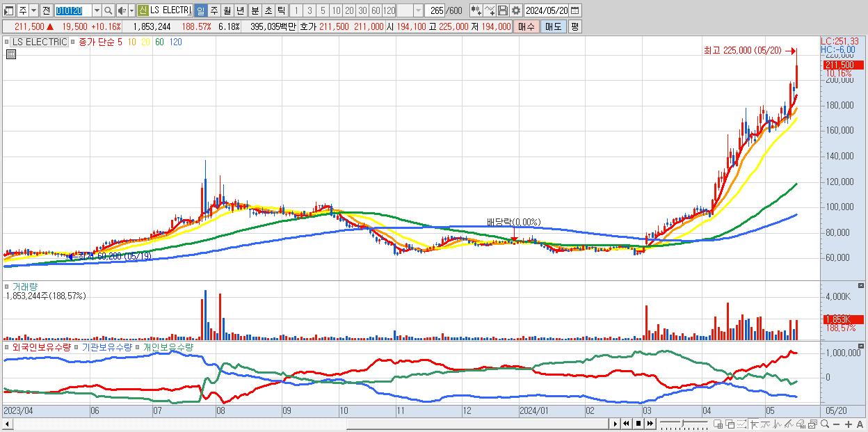This screenshot has width=868, height=432.
Task: Click the indicator add icon left of check-line icon
Action: pos(476,10)
